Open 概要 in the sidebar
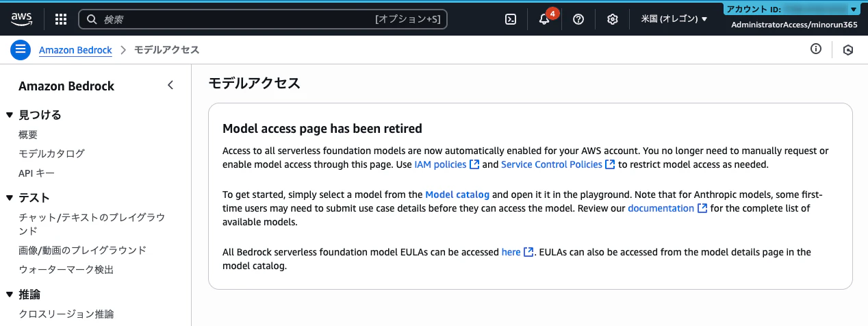 [28, 135]
